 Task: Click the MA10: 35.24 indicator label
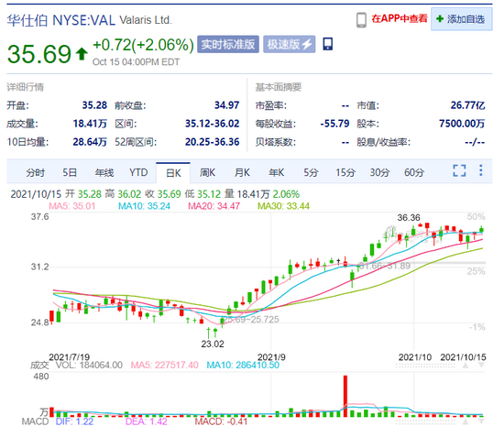pyautogui.click(x=144, y=206)
